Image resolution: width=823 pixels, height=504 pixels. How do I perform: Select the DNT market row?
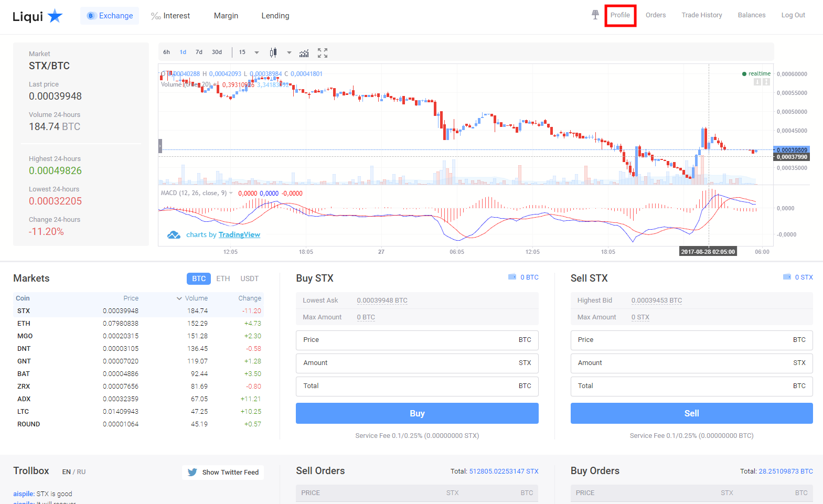click(138, 349)
